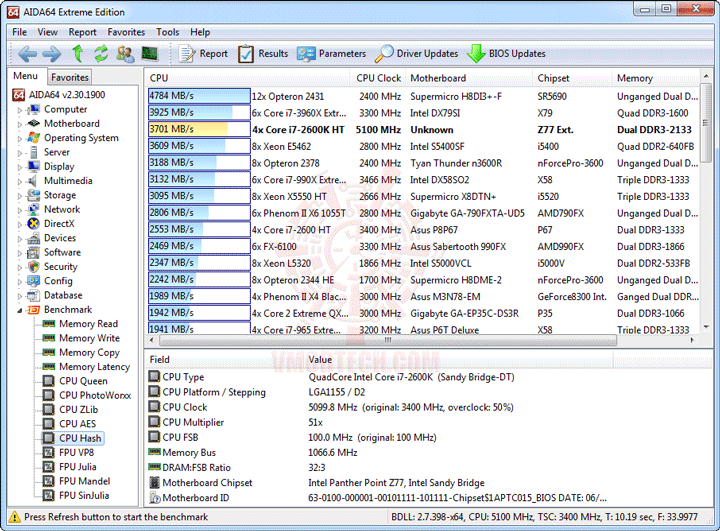The height and width of the screenshot is (531, 720).
Task: Open the Tools menu
Action: coord(167,32)
